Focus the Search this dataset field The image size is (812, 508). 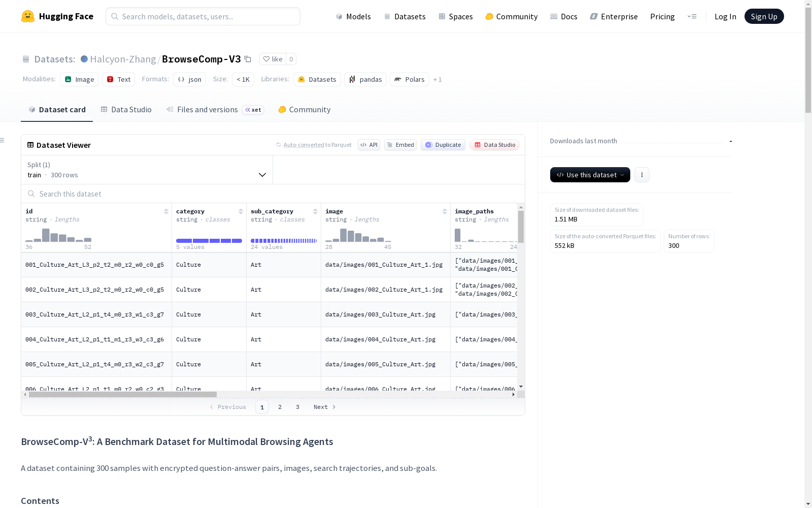[x=273, y=194]
